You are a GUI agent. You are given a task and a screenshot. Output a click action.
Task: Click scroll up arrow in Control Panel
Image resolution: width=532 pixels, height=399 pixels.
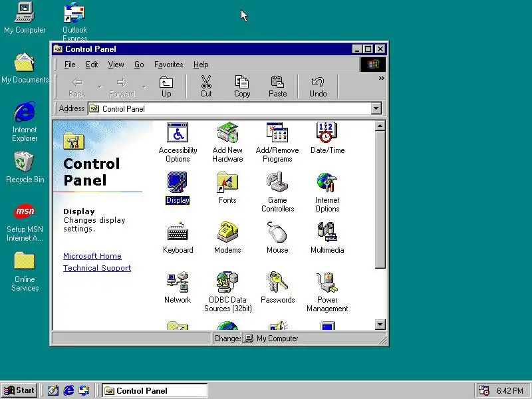coord(380,126)
